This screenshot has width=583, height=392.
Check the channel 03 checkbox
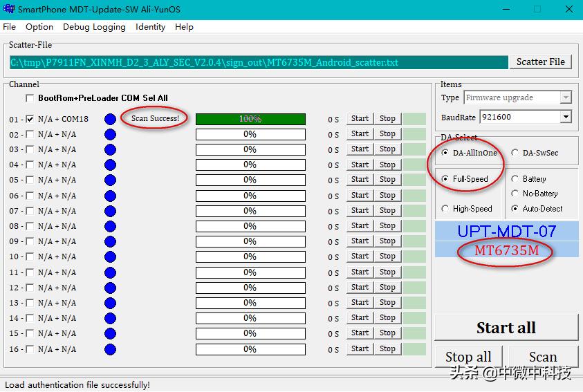coord(30,149)
